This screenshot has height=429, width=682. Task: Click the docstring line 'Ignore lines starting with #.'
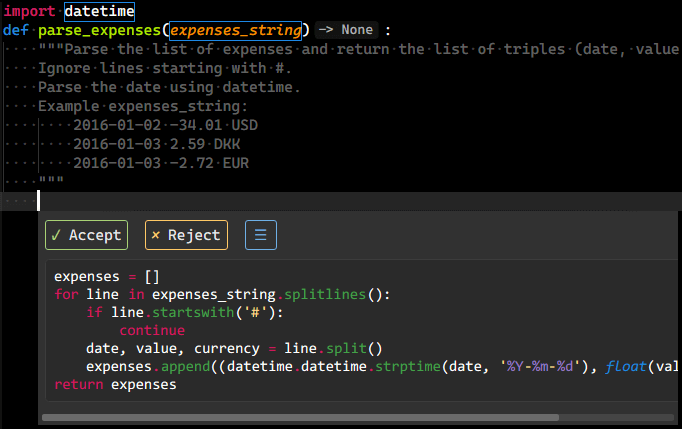[165, 68]
